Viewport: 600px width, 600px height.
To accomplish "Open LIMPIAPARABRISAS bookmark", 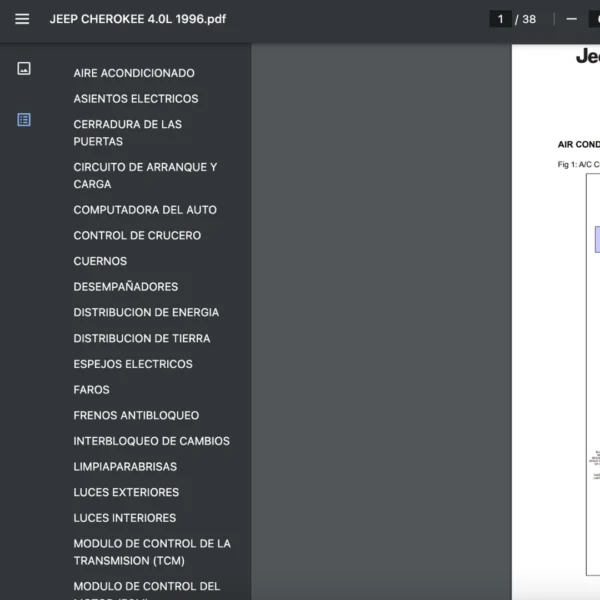I will click(x=125, y=466).
